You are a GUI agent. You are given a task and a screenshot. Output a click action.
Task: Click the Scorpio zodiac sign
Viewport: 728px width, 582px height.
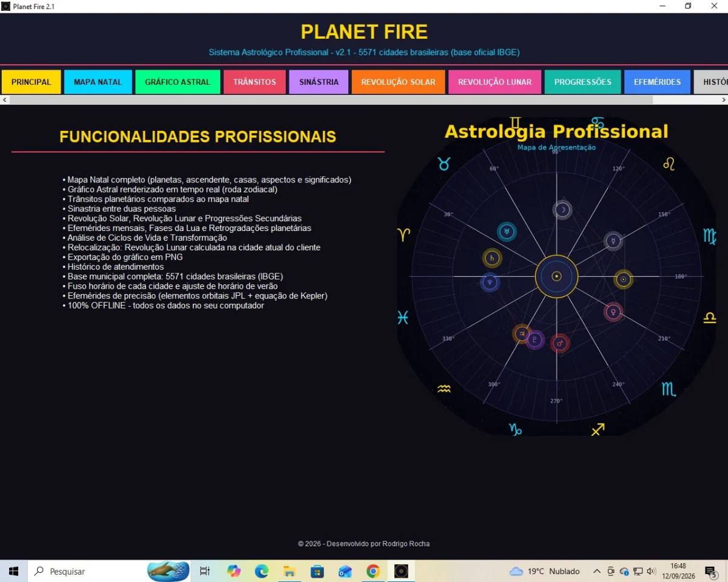pyautogui.click(x=669, y=389)
